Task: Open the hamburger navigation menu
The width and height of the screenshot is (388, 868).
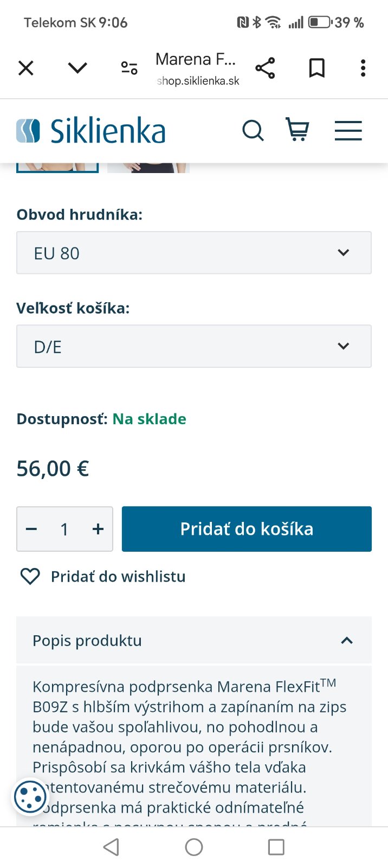Action: pyautogui.click(x=348, y=131)
